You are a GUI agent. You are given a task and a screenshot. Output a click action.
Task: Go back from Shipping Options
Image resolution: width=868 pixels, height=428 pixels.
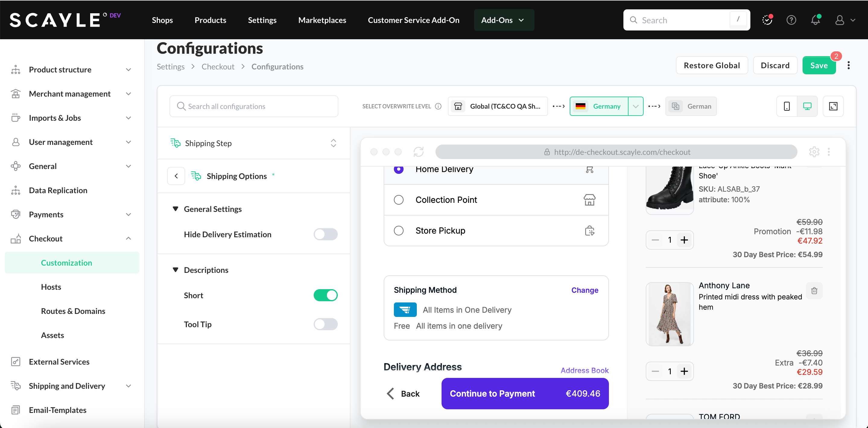coord(176,176)
